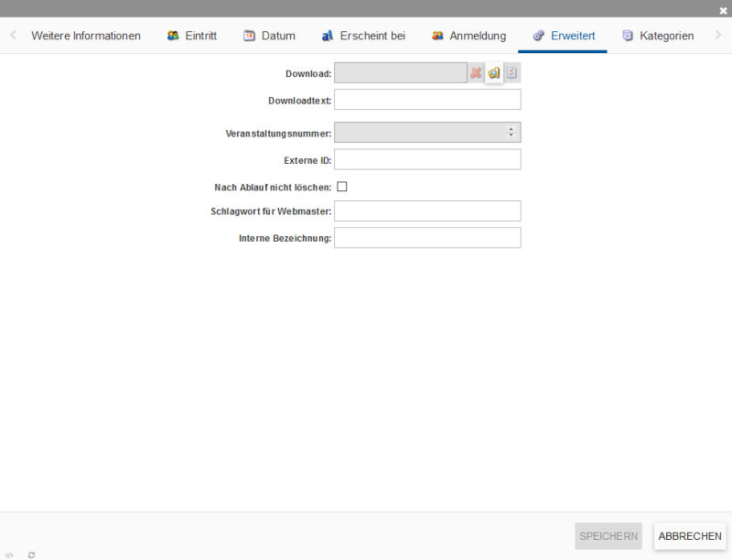Click the code view icon at bottom left

click(9, 555)
